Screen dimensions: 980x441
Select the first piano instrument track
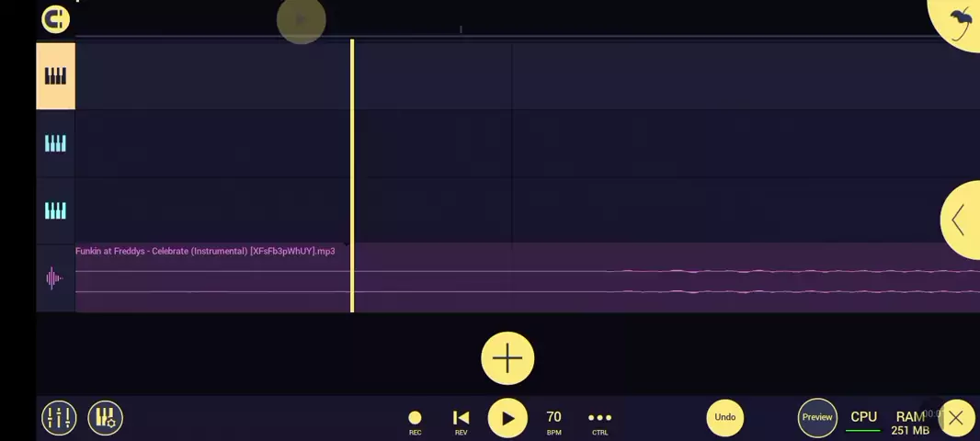[x=55, y=76]
